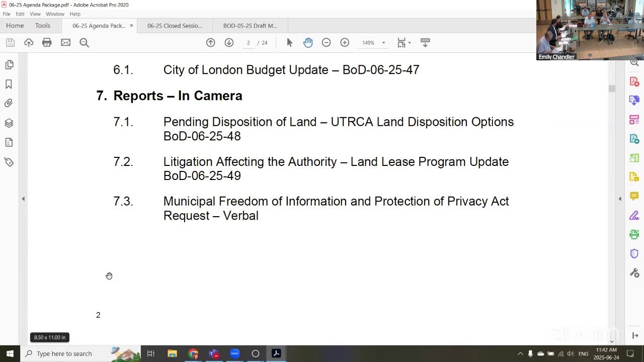Open Microsoft Teams from taskbar

[x=214, y=353]
